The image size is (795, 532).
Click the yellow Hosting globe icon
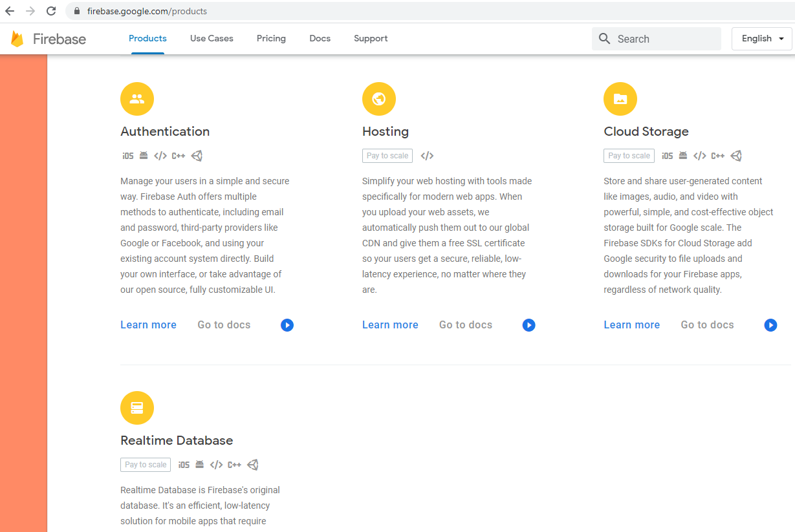[379, 99]
